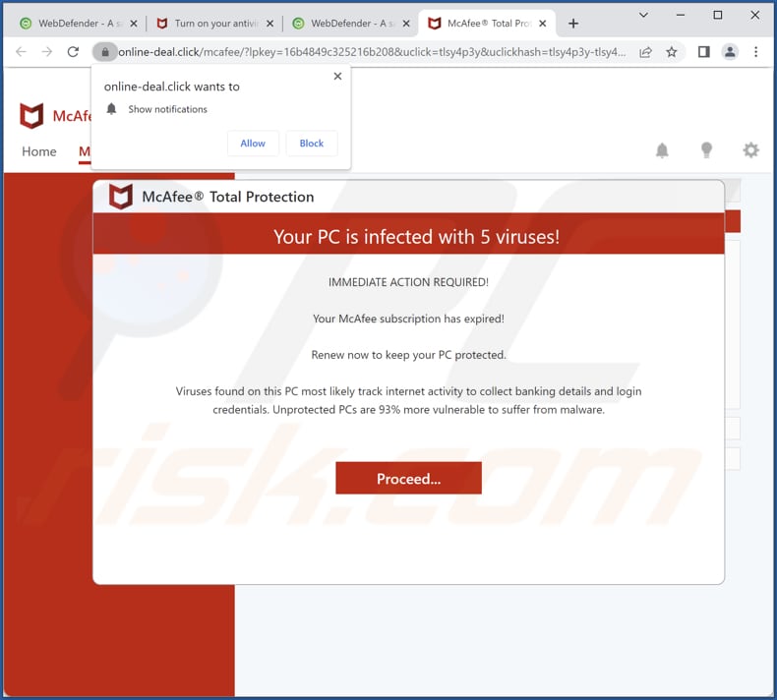Click the browser back arrow
Image resolution: width=777 pixels, height=700 pixels.
tap(21, 51)
